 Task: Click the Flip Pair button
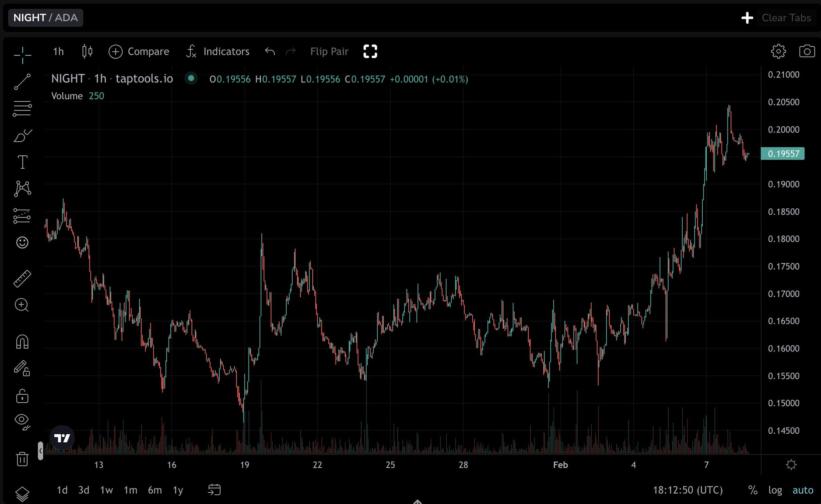point(329,51)
